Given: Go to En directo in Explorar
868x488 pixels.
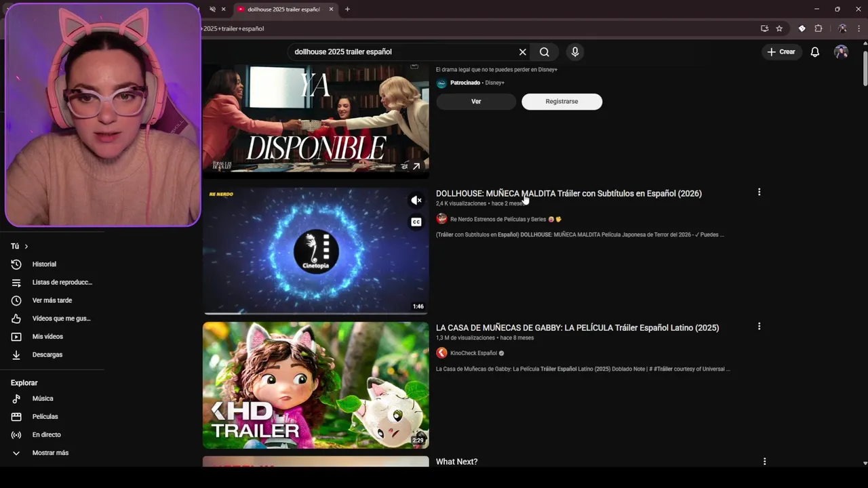Looking at the screenshot, I should [52, 434].
